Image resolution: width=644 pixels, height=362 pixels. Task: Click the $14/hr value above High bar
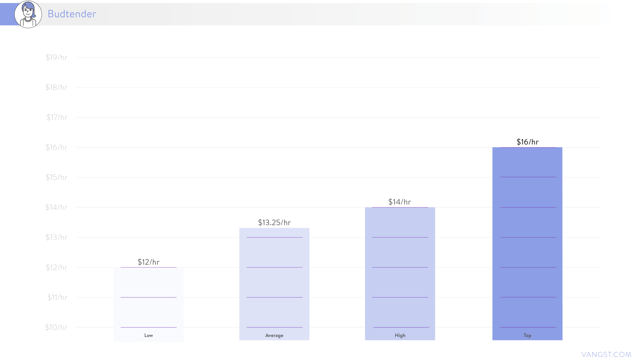point(400,202)
